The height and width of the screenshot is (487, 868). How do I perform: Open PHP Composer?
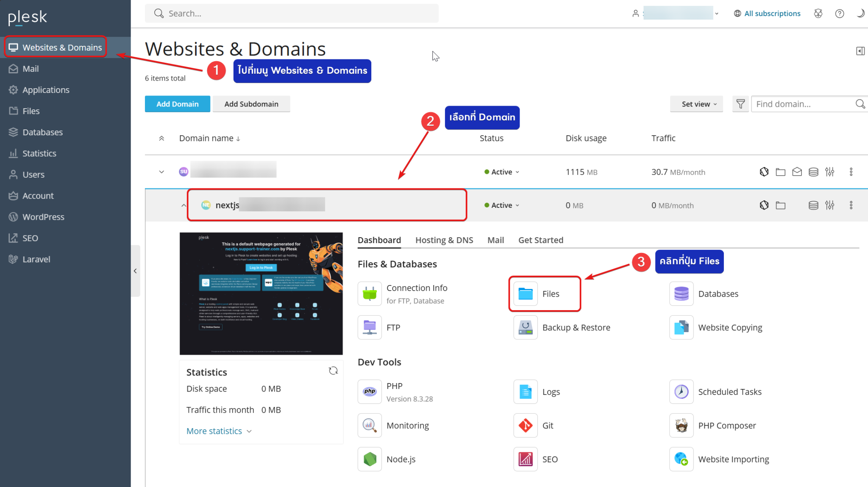[x=726, y=425]
